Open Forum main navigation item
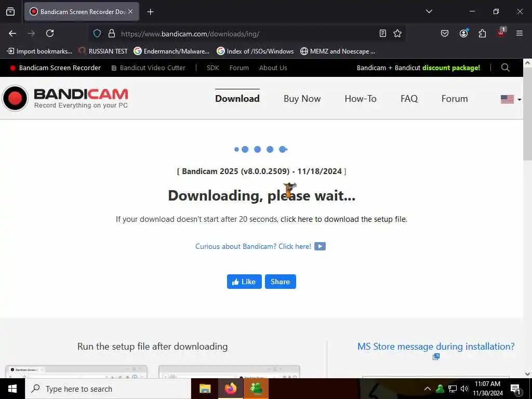The height and width of the screenshot is (399, 532). tap(454, 99)
